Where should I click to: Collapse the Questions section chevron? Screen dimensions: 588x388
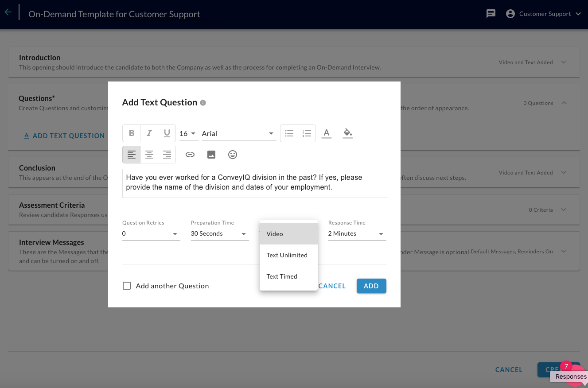coord(564,103)
